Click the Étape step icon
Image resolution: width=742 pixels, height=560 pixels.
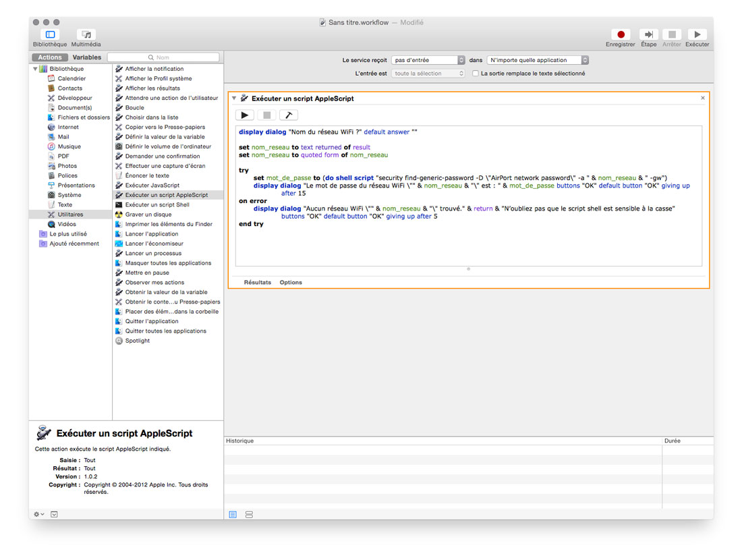tap(648, 34)
